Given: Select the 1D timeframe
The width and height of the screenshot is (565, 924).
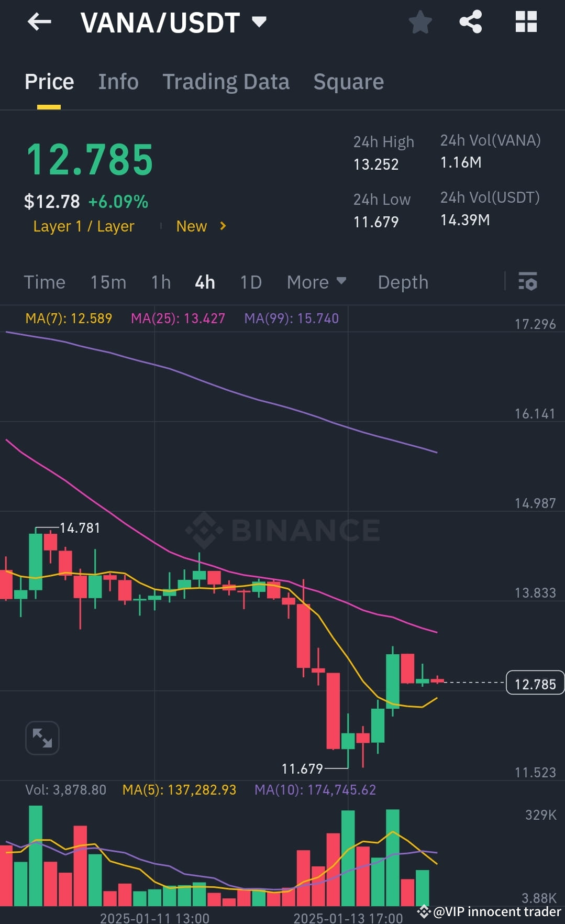Looking at the screenshot, I should (x=250, y=282).
